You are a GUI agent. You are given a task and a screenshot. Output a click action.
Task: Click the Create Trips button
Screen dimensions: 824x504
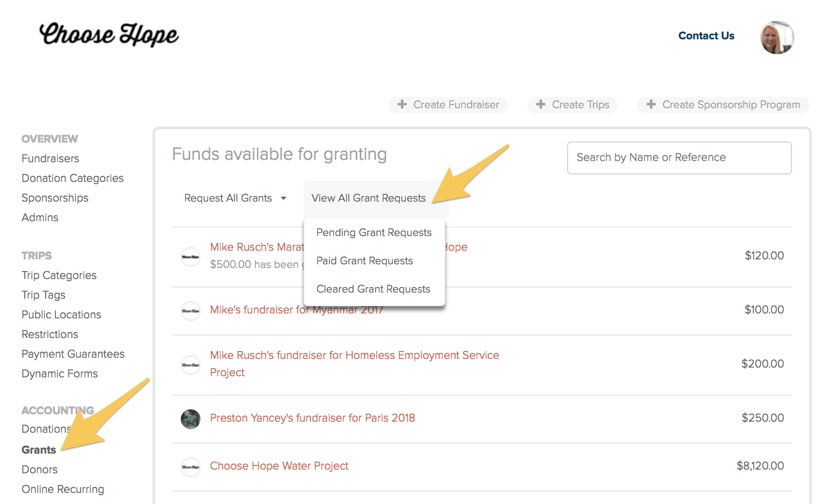click(x=572, y=104)
